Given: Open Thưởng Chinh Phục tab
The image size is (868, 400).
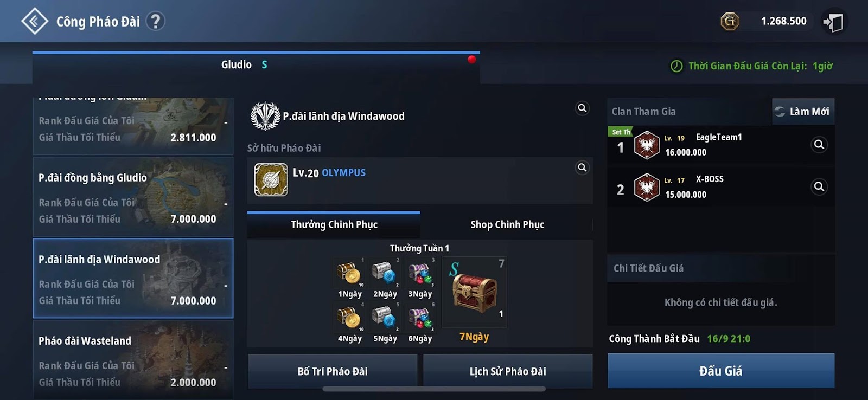Looking at the screenshot, I should [334, 224].
